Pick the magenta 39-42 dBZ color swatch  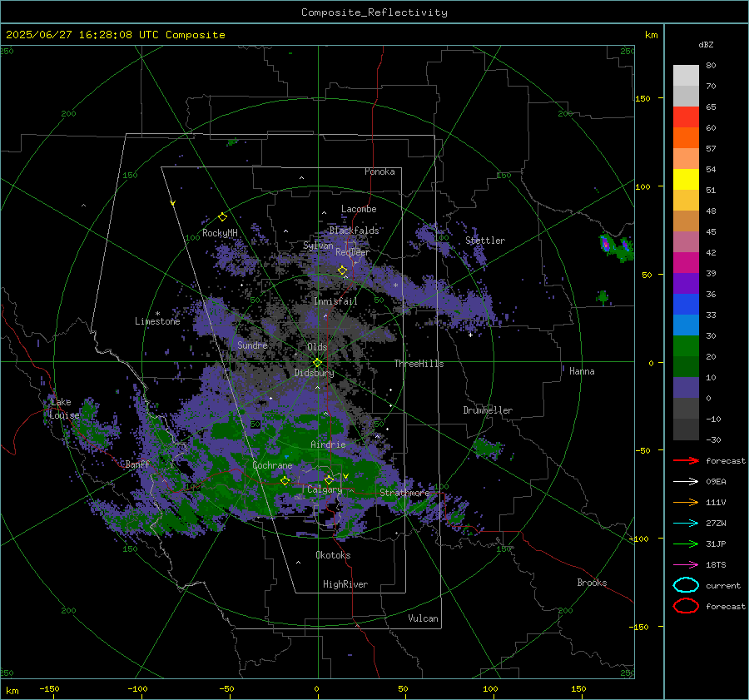686,263
